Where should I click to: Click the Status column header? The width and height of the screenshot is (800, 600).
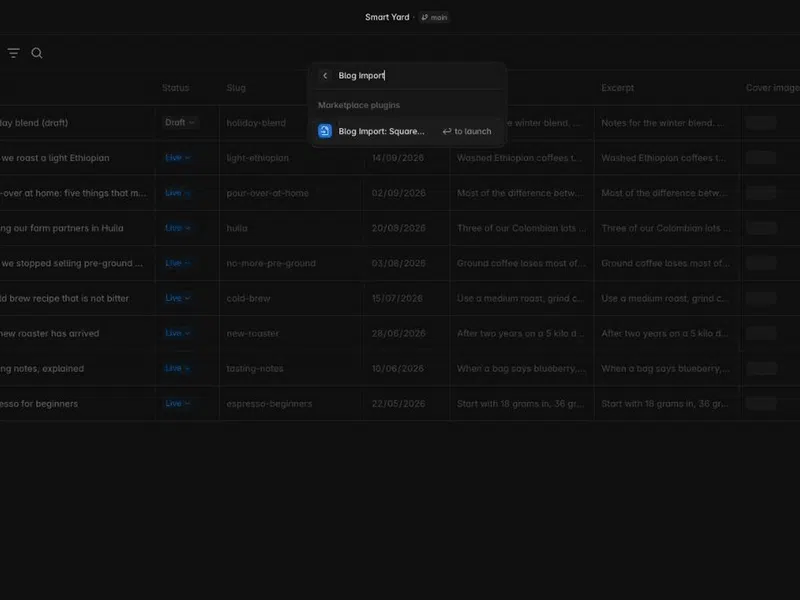click(176, 88)
